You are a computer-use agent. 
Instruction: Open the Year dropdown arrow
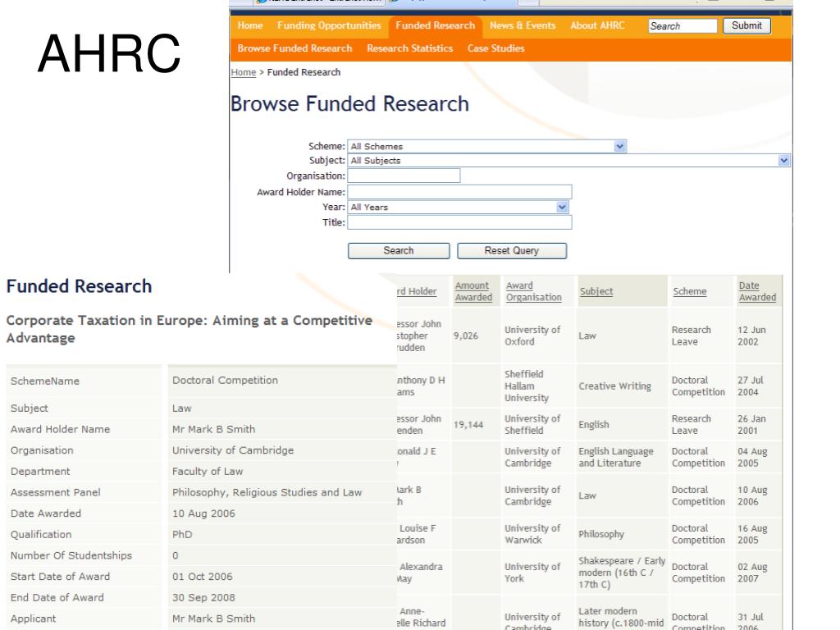click(x=562, y=207)
